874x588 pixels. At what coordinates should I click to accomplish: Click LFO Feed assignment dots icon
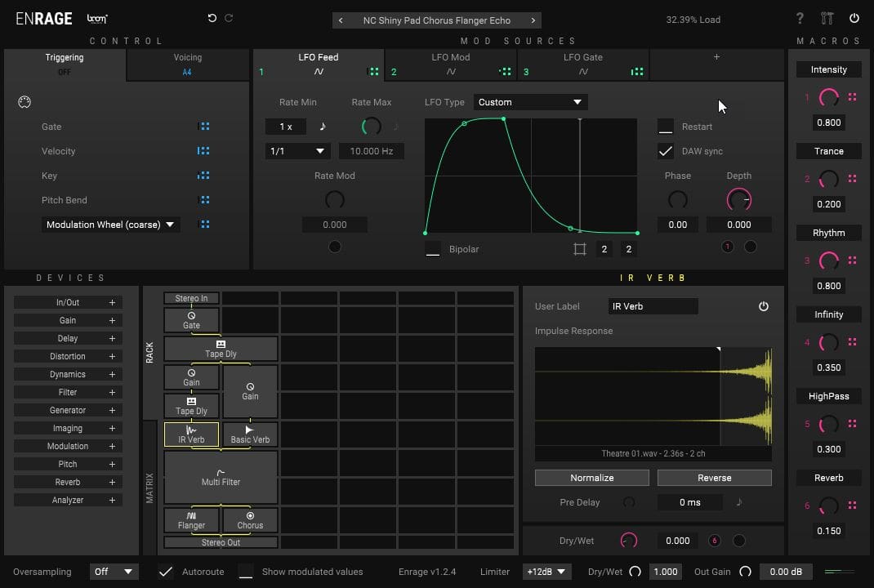[x=373, y=72]
